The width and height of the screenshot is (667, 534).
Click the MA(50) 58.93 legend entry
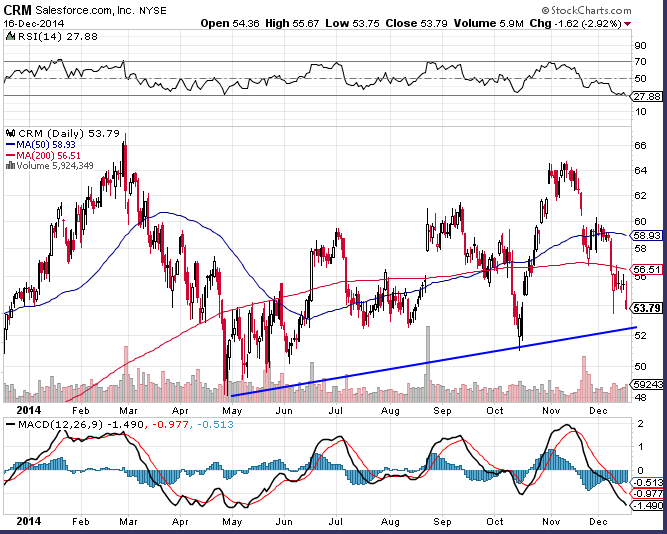46,145
